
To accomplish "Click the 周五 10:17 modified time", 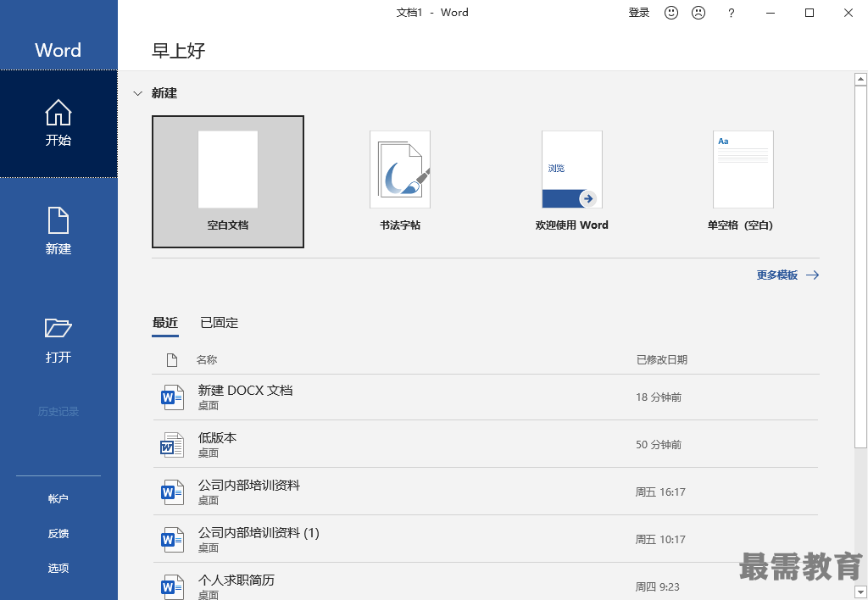I will [660, 540].
